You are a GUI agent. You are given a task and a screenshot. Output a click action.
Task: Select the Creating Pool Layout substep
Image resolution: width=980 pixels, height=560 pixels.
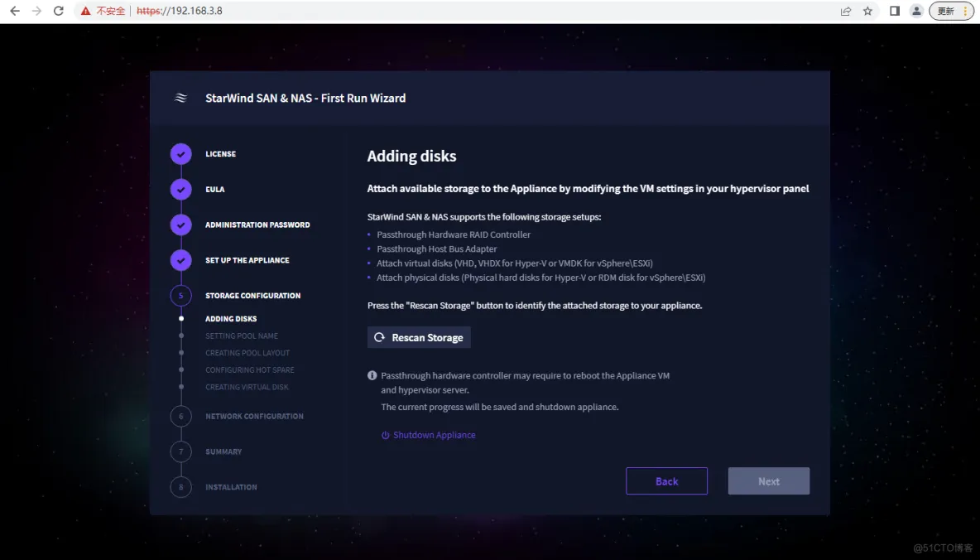point(247,353)
